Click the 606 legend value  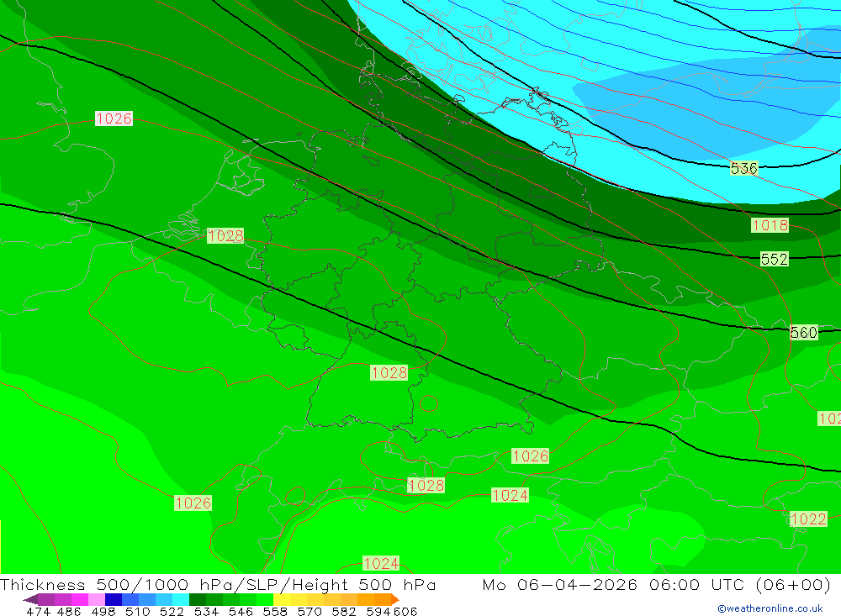[405, 612]
